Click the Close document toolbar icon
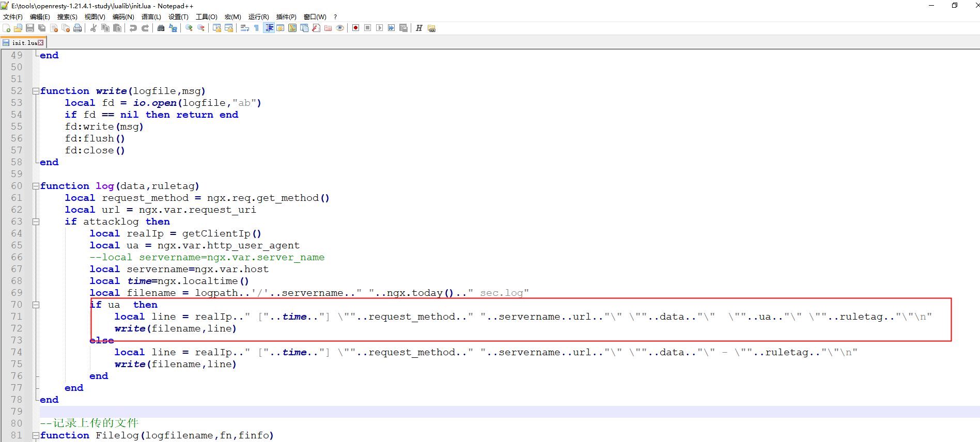980x442 pixels. pos(54,28)
